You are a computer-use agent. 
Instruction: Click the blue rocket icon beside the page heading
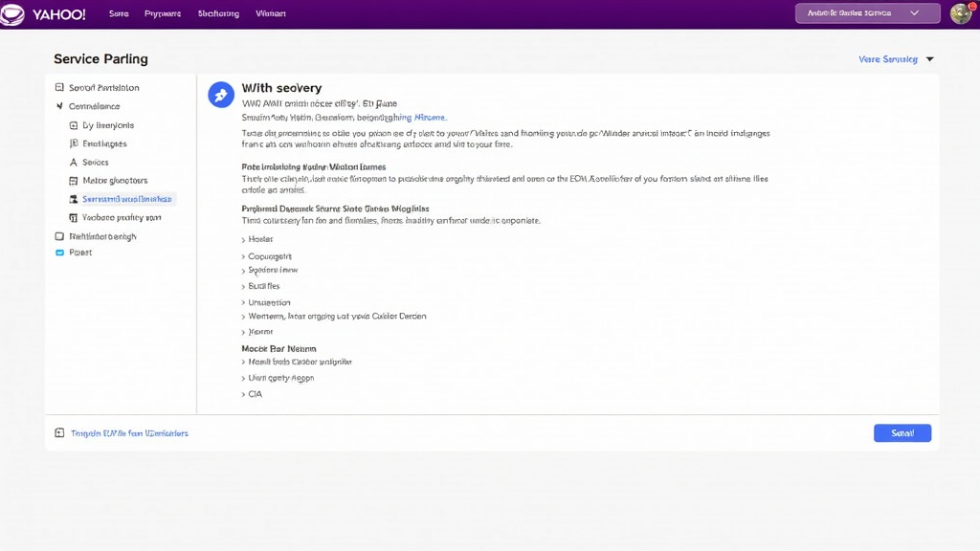click(x=221, y=94)
